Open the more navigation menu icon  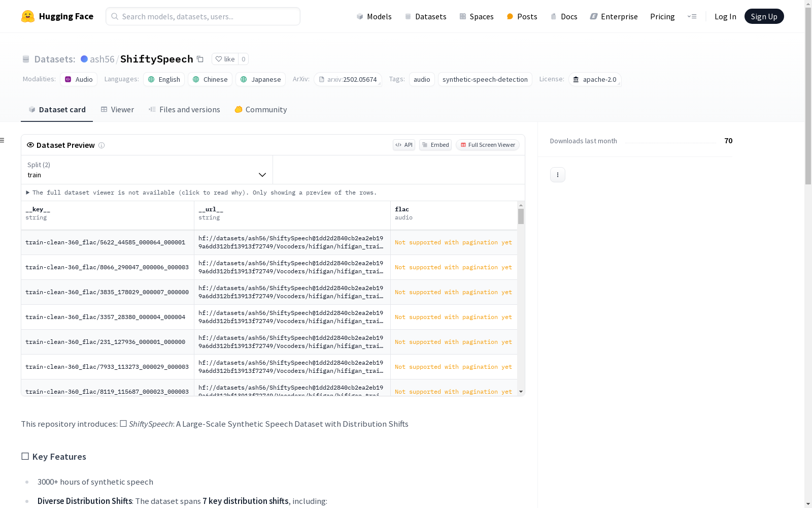[692, 16]
